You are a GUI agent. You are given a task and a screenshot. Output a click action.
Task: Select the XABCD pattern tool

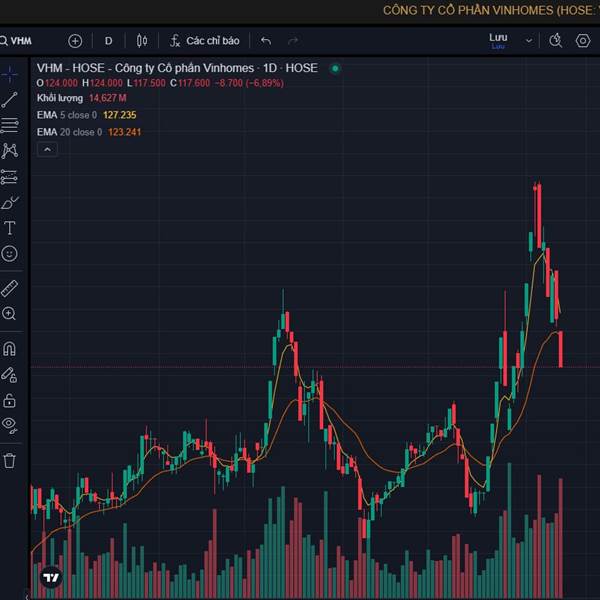pos(10,151)
